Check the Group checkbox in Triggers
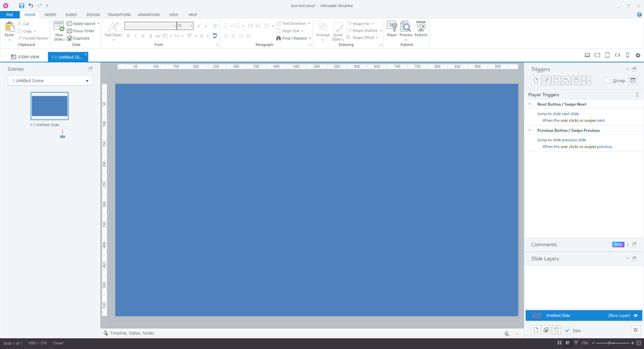 pyautogui.click(x=607, y=81)
